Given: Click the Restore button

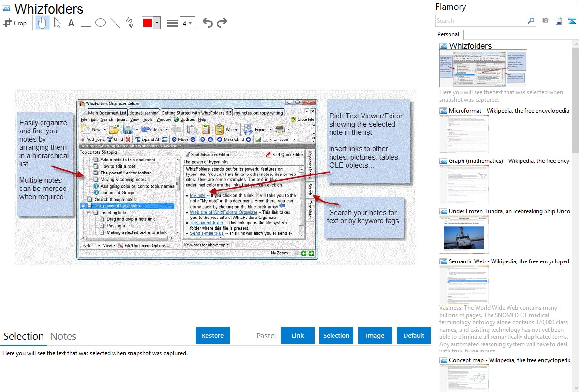Looking at the screenshot, I should (x=213, y=335).
